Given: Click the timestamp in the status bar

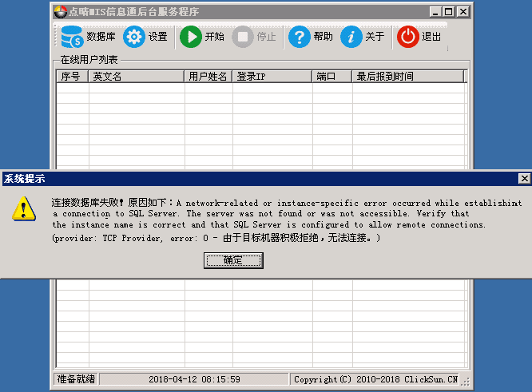Looking at the screenshot, I should tap(194, 379).
